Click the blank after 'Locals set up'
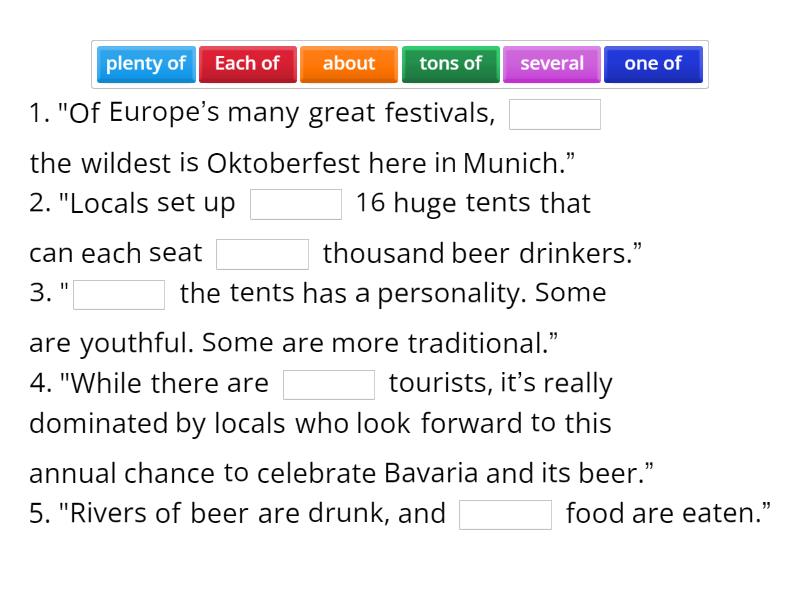Viewport: 800px width, 600px height. (296, 204)
